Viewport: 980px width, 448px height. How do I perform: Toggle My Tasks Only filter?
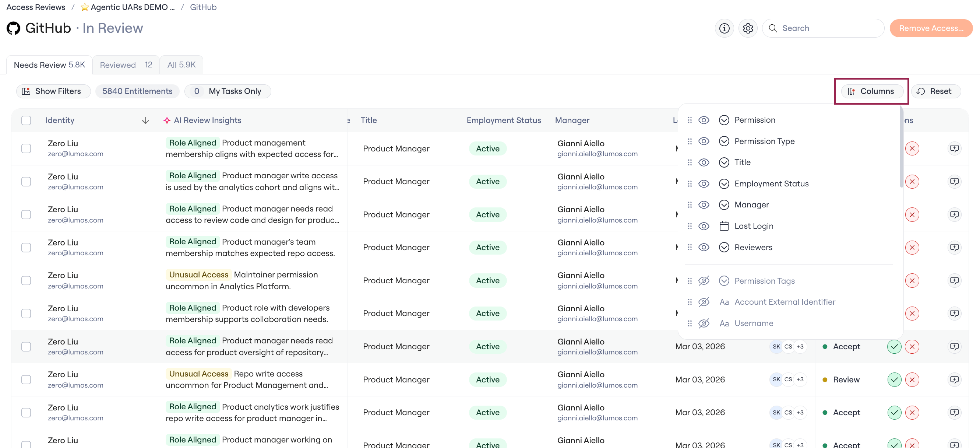click(x=228, y=91)
